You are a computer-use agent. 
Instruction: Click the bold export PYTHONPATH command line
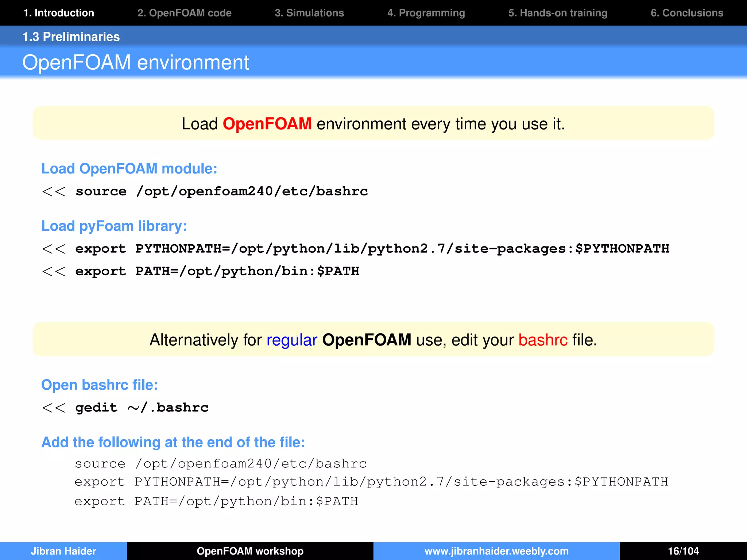372,249
